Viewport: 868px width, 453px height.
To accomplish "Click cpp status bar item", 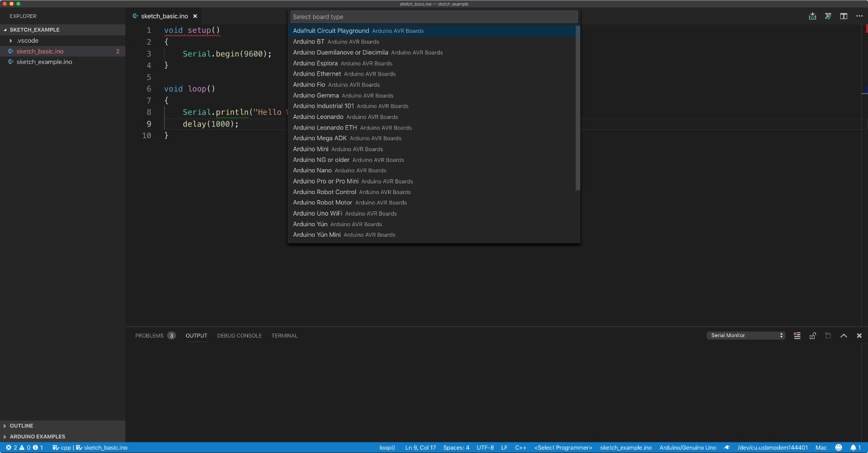I will (61, 447).
